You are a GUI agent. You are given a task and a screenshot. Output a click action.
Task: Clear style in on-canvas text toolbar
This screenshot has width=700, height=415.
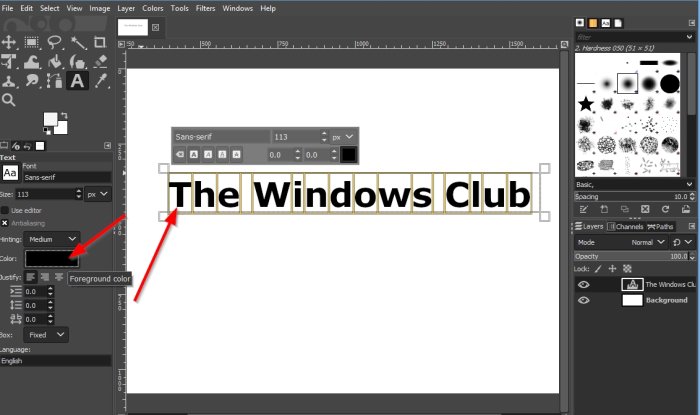179,154
